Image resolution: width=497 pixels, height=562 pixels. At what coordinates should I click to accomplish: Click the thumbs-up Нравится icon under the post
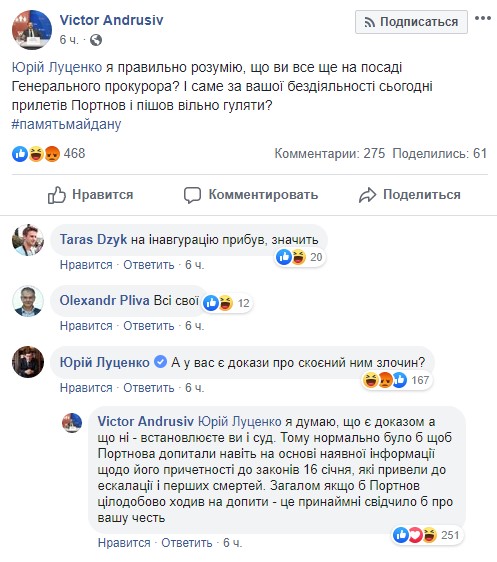[x=57, y=195]
